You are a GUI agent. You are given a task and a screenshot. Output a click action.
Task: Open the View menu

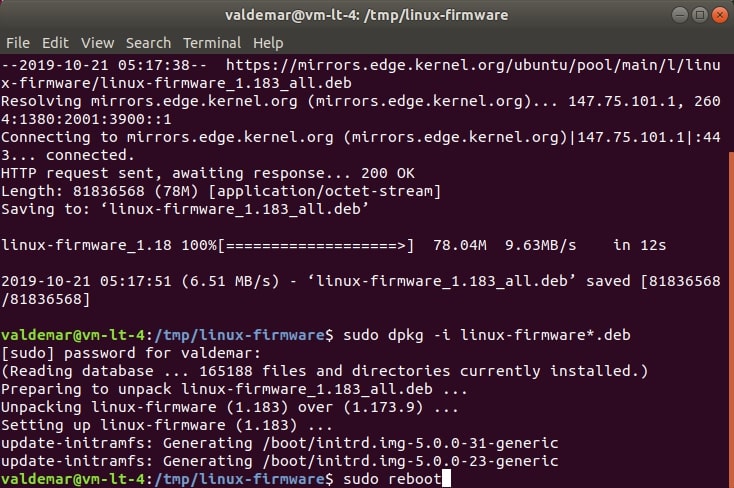click(x=97, y=43)
